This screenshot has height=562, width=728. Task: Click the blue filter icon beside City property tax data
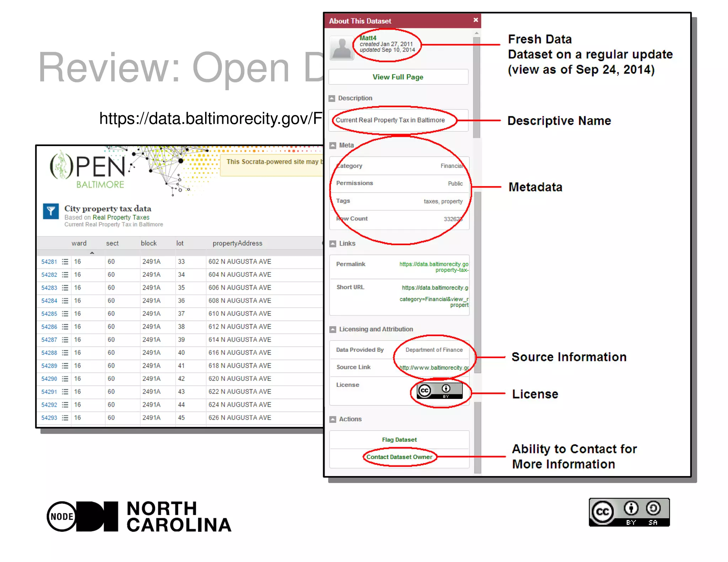click(51, 211)
